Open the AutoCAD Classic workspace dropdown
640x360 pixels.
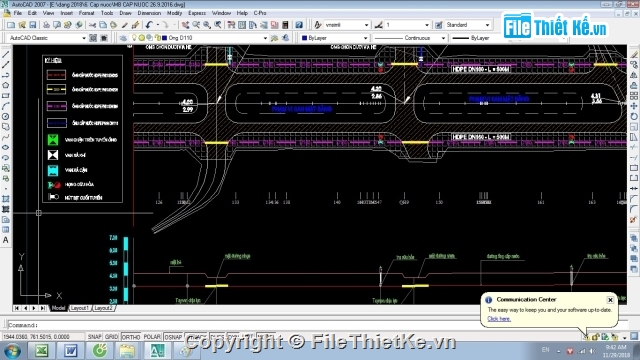click(47, 38)
